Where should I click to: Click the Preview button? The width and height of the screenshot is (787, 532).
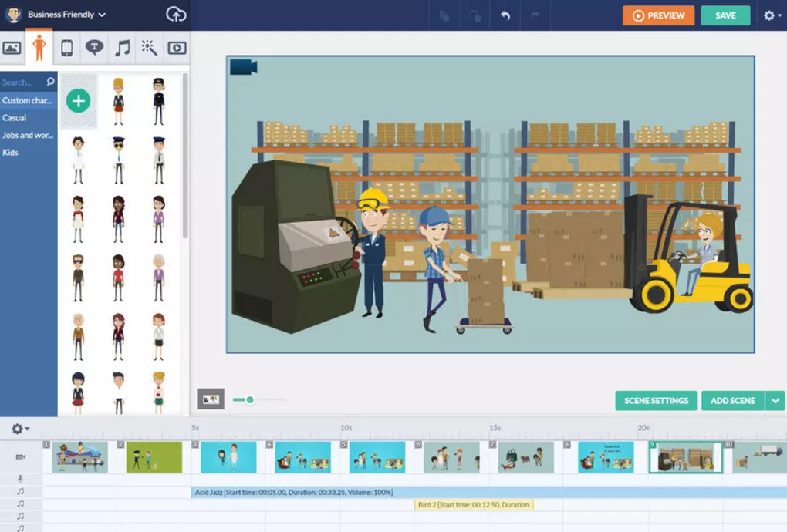[x=658, y=15]
